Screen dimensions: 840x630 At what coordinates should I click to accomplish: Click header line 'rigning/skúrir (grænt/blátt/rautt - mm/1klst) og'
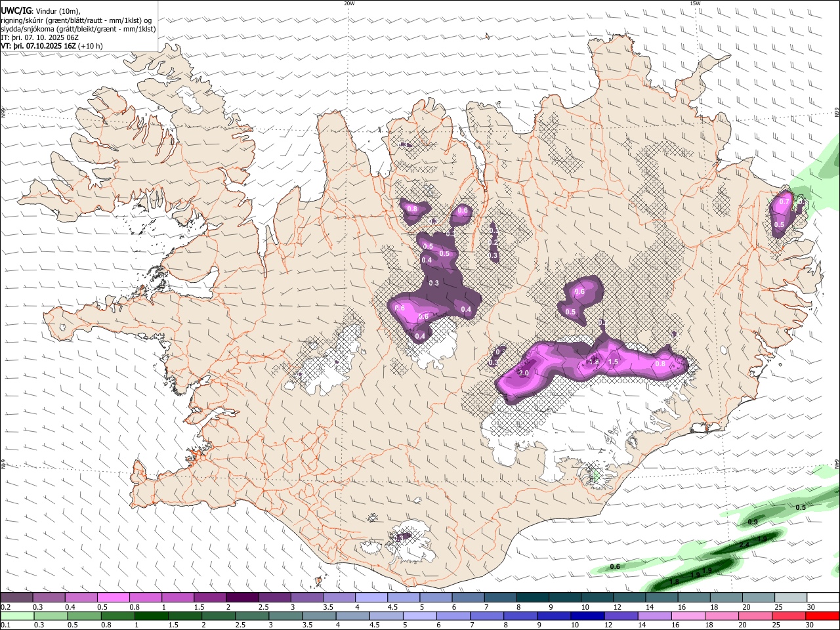point(76,20)
